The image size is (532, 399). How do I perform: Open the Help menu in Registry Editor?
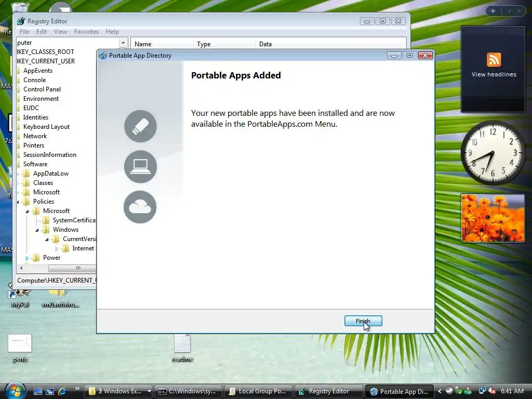(x=112, y=32)
